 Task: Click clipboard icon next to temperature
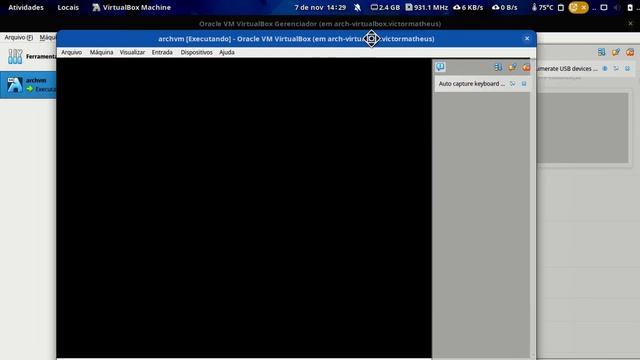tap(561, 7)
